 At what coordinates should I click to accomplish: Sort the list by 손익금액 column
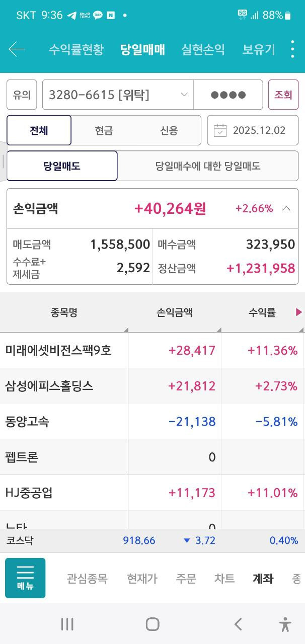tap(174, 312)
